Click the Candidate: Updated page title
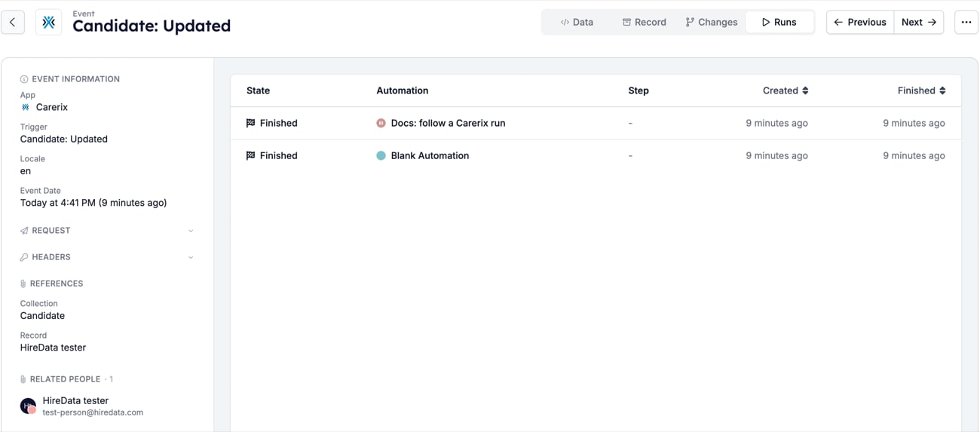Image resolution: width=980 pixels, height=432 pixels. point(152,26)
